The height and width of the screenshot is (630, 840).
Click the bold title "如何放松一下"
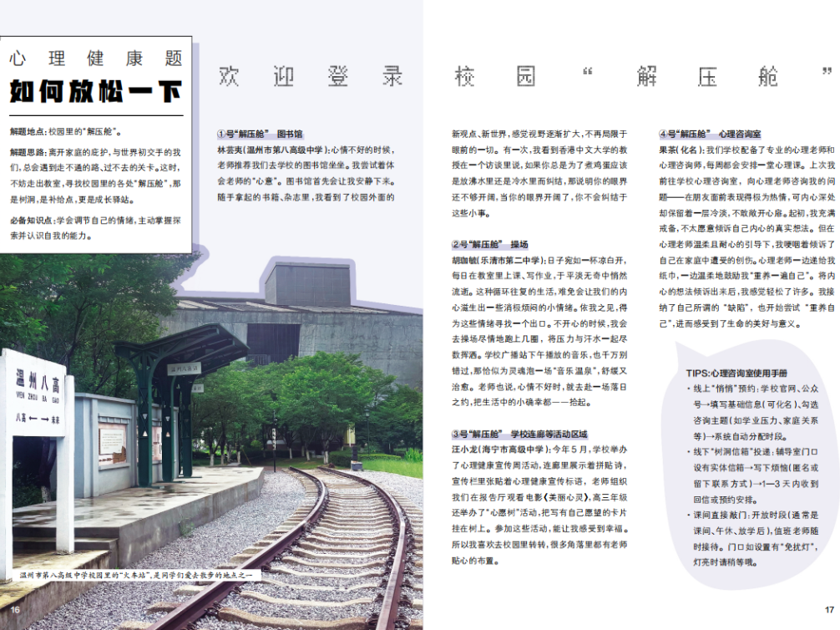(95, 91)
